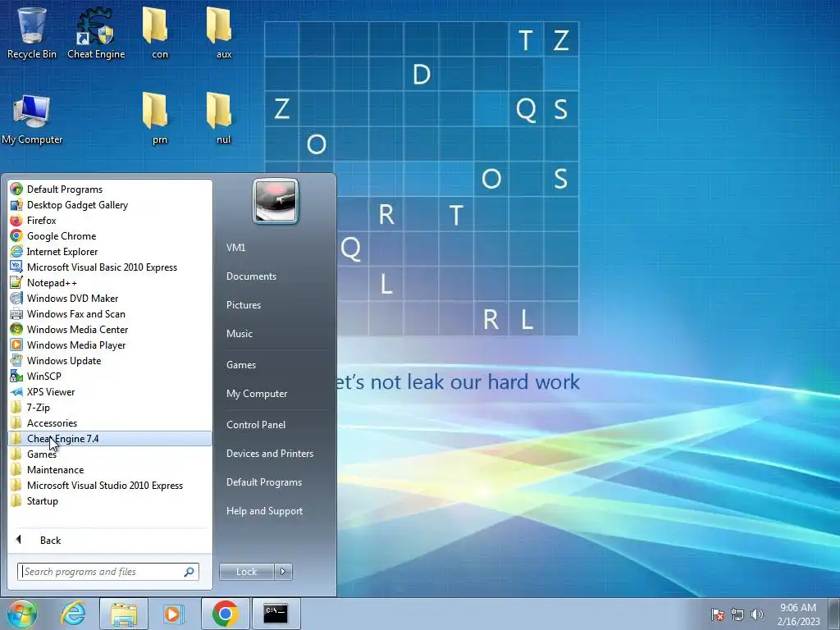Expand the Cheat Engine 7.4 folder
The width and height of the screenshot is (840, 630).
pyautogui.click(x=110, y=438)
